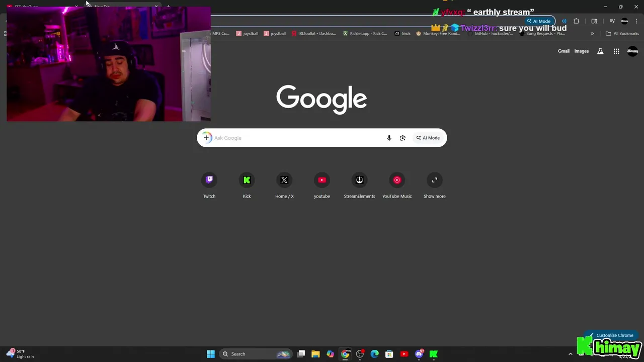
Task: Open the All Bookmarks folder
Action: click(622, 34)
